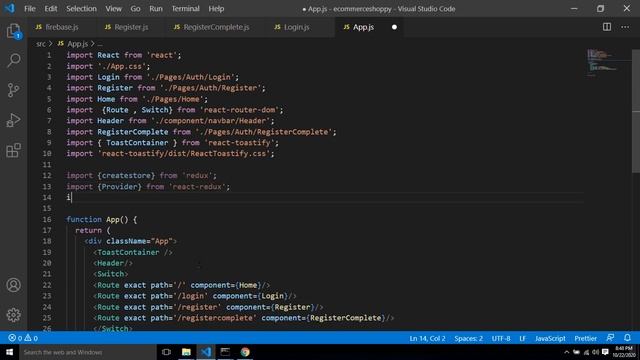640x360 pixels.
Task: Open the notifications bell in status bar
Action: tap(627, 338)
